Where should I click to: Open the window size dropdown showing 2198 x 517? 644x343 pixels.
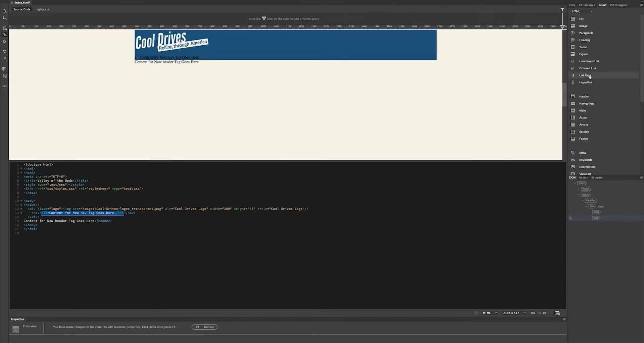click(x=513, y=313)
